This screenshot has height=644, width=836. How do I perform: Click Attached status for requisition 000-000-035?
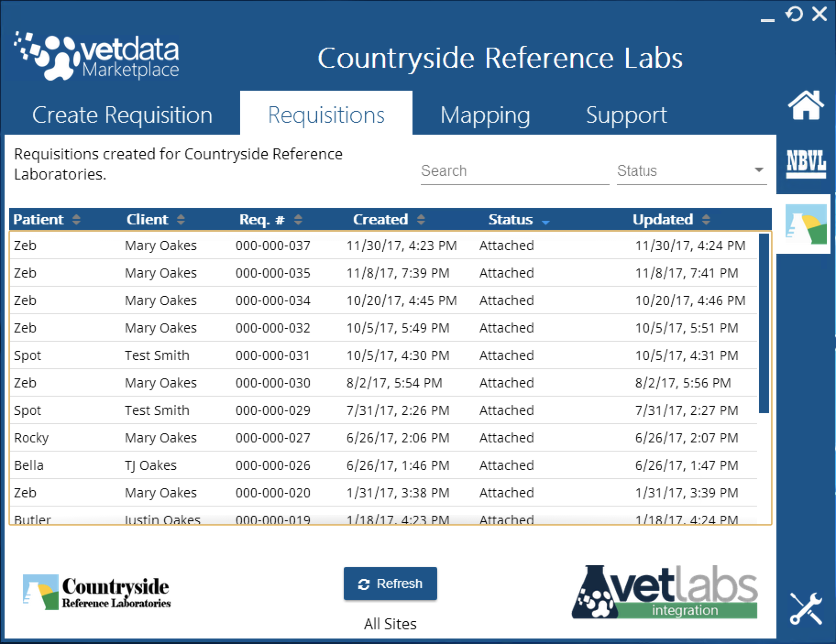pyautogui.click(x=507, y=273)
